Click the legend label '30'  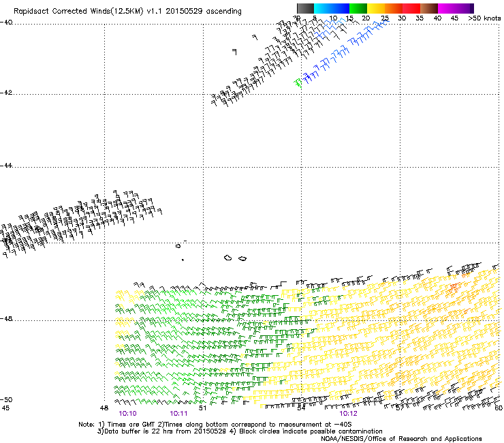[x=402, y=18]
